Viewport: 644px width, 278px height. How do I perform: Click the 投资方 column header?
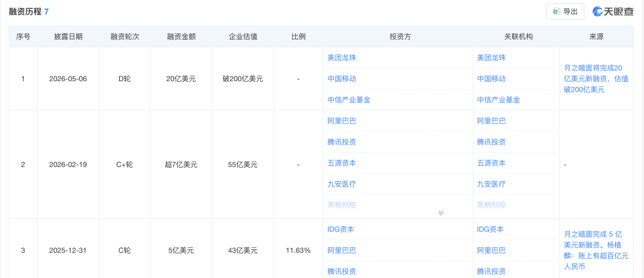(400, 36)
